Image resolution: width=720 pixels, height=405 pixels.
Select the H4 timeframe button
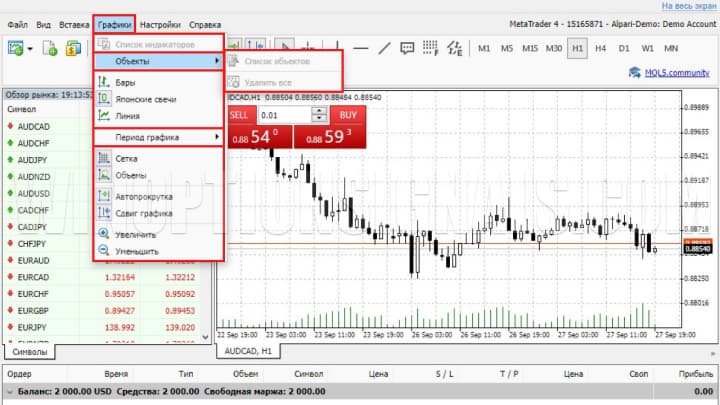coord(600,48)
